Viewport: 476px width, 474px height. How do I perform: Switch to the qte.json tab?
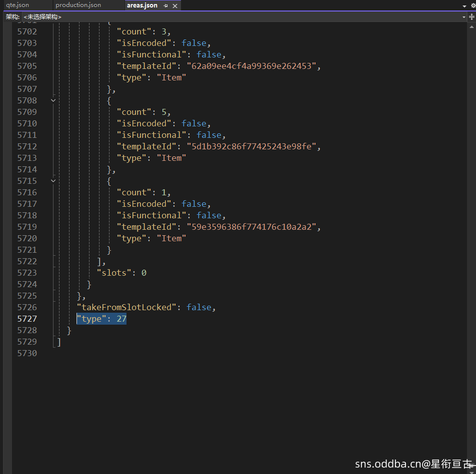pyautogui.click(x=17, y=5)
